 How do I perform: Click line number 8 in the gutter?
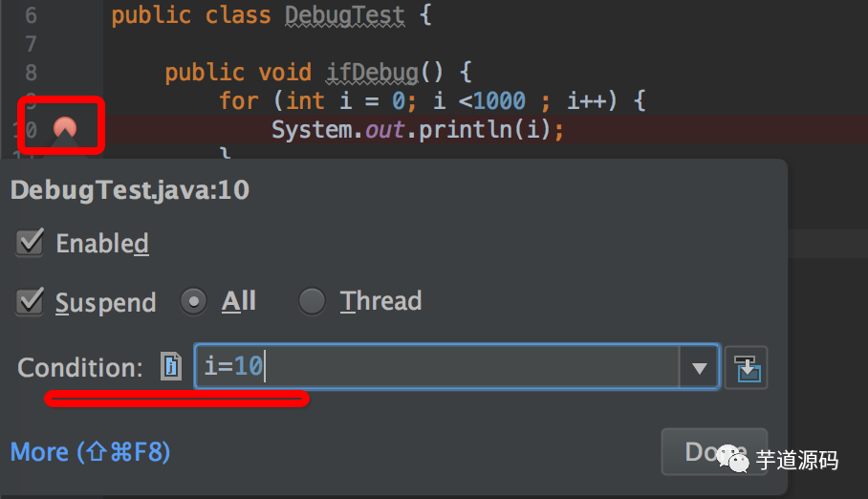coord(31,73)
